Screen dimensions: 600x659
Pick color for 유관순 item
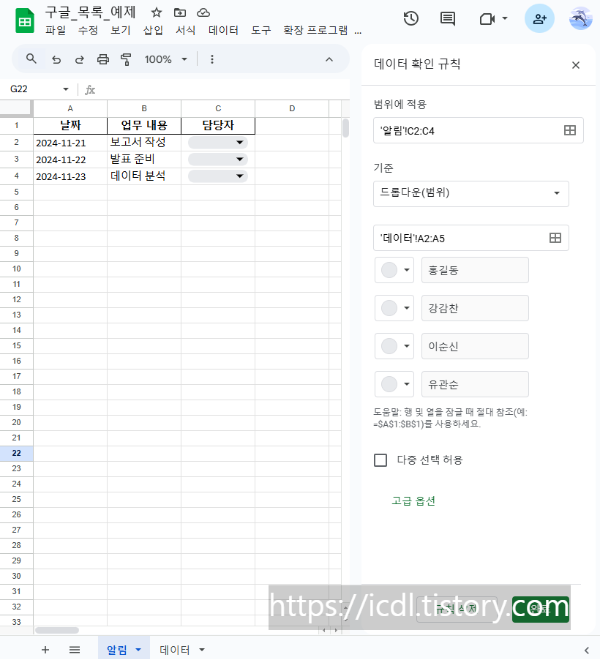coord(394,384)
